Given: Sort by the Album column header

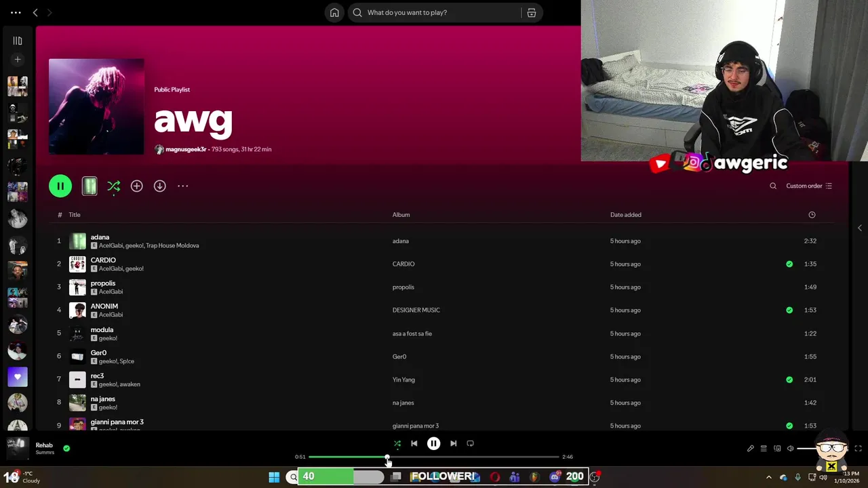Looking at the screenshot, I should pyautogui.click(x=401, y=215).
